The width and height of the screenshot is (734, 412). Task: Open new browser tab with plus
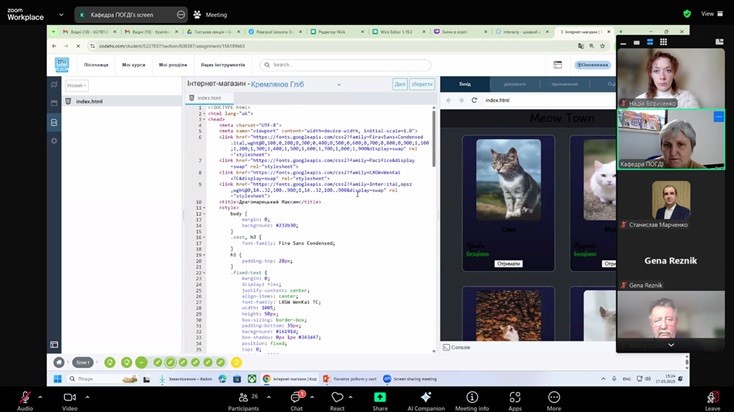tap(621, 32)
